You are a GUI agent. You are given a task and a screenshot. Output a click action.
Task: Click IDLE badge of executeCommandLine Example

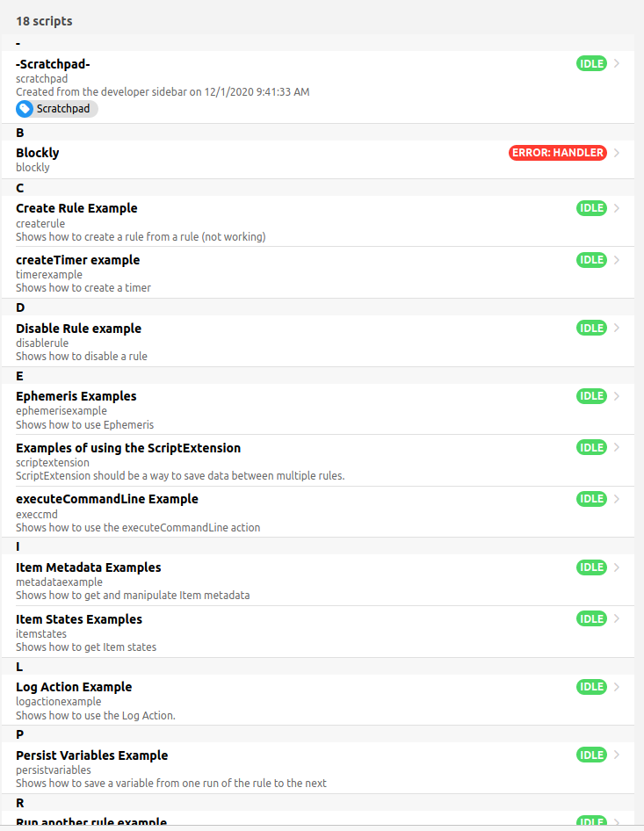[591, 499]
